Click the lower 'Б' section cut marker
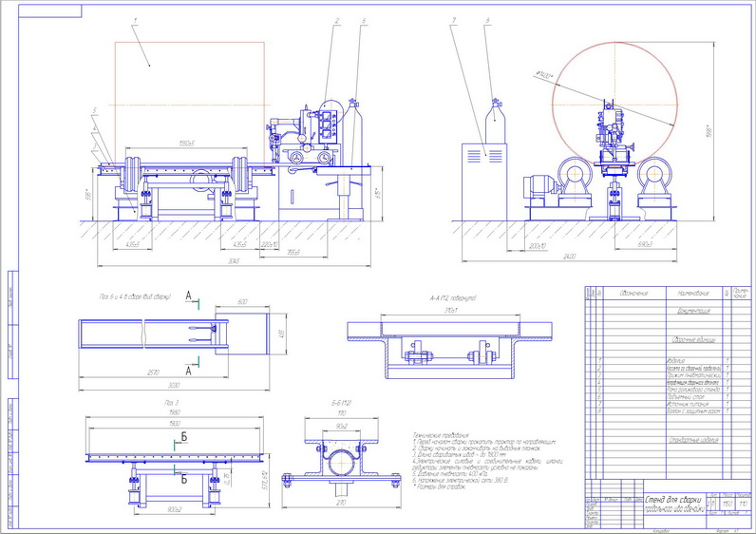 (183, 480)
